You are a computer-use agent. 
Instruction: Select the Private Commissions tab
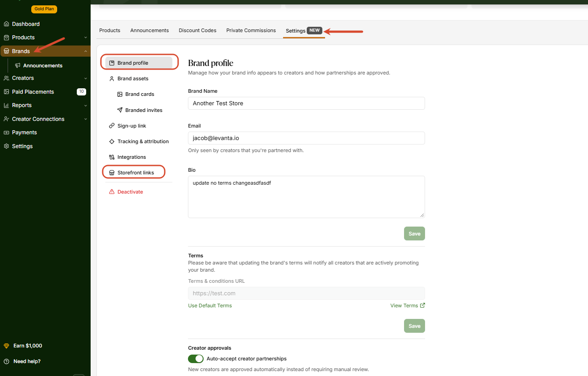[x=251, y=30]
